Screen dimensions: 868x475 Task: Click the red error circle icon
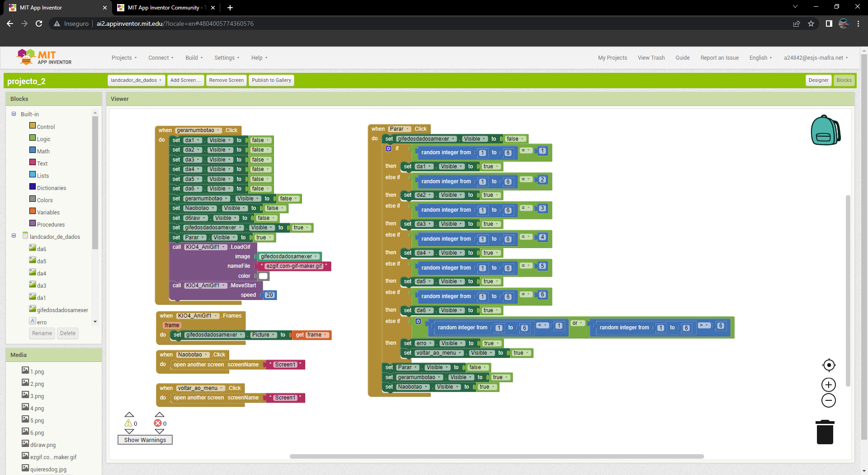click(158, 423)
